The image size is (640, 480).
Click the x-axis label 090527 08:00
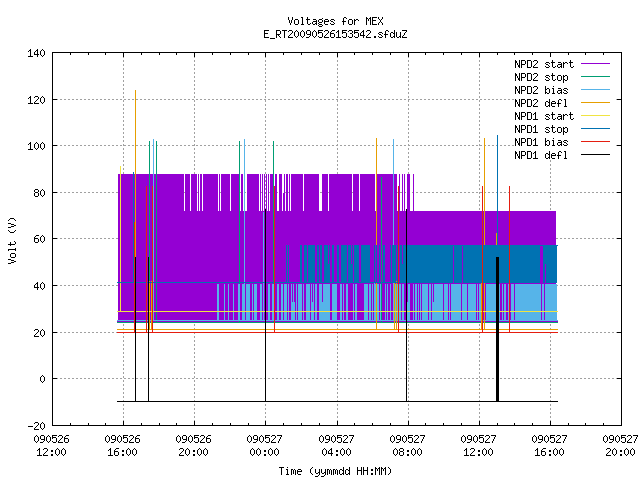point(407,446)
